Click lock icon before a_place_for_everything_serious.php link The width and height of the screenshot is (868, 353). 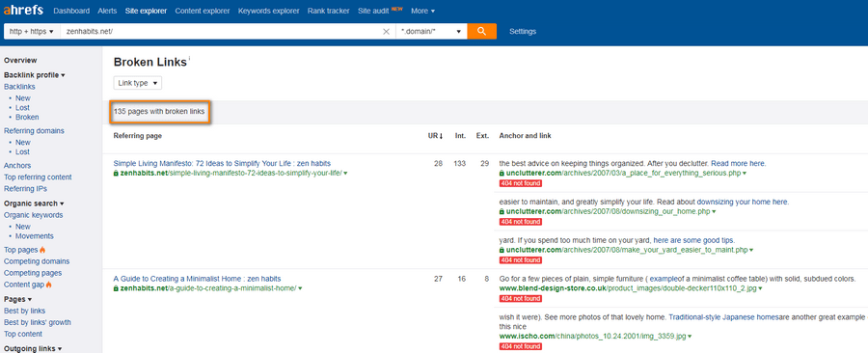point(502,174)
